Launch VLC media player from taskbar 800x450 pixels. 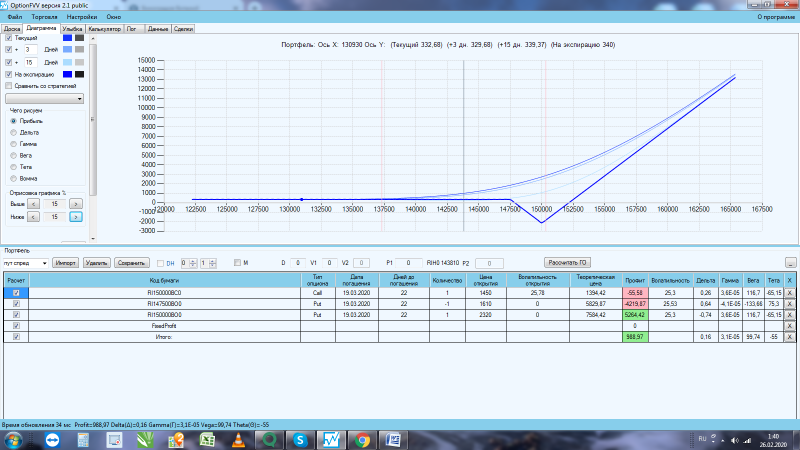(x=238, y=440)
